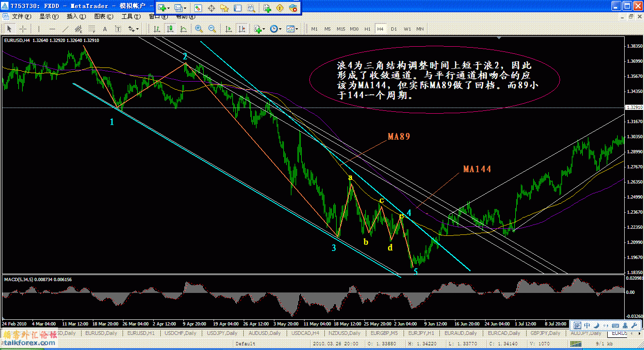Image resolution: width=644 pixels, height=350 pixels.
Task: Open the 图表(C) menu
Action: (103, 17)
